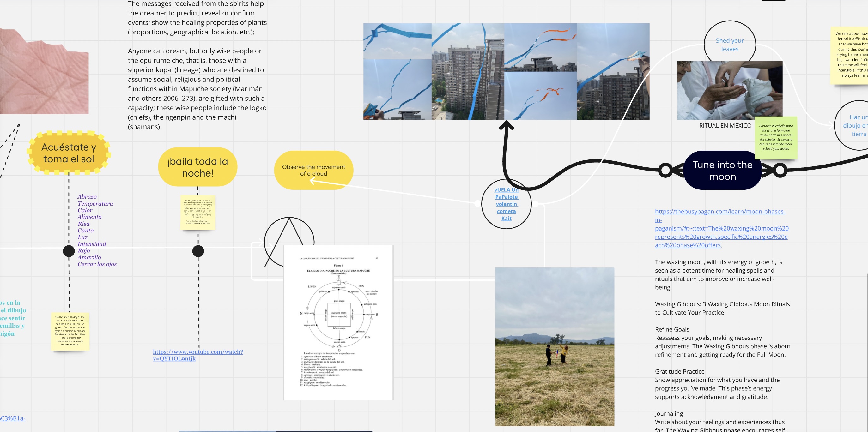Select the 'Tune into the moon' dark shape
The image size is (868, 432).
[722, 171]
